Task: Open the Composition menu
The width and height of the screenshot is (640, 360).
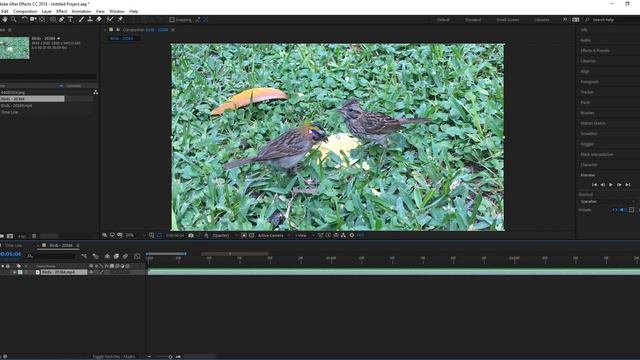Action: pyautogui.click(x=25, y=11)
